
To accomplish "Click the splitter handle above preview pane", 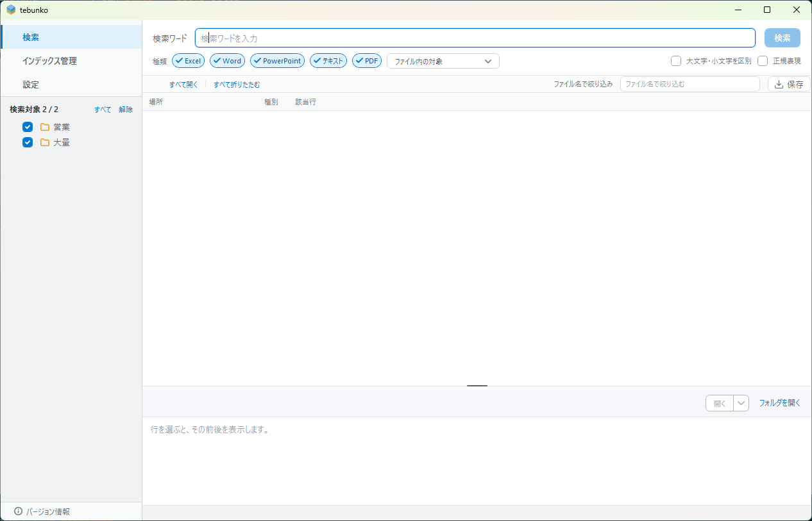I will [x=477, y=386].
